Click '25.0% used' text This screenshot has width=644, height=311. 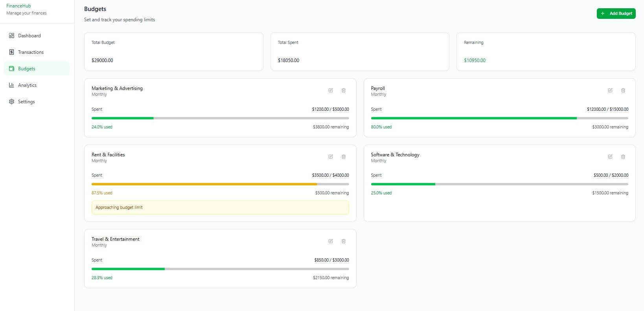pos(381,193)
